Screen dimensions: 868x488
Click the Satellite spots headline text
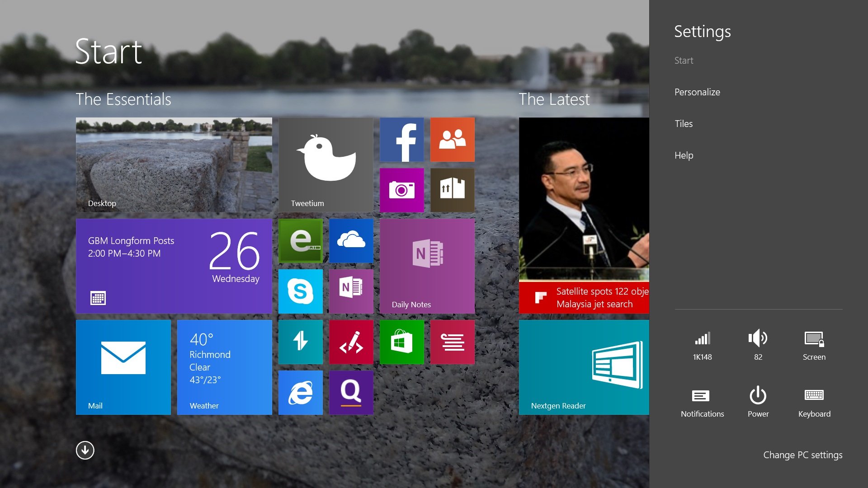point(603,298)
